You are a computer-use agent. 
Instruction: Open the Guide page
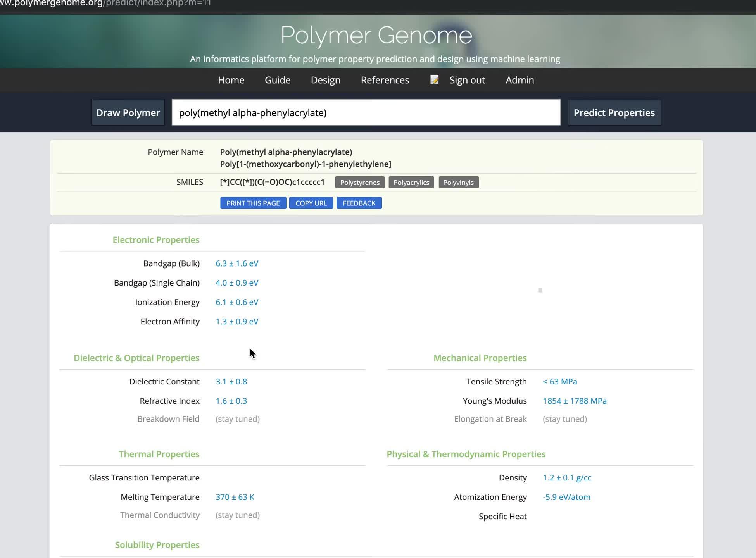tap(277, 80)
